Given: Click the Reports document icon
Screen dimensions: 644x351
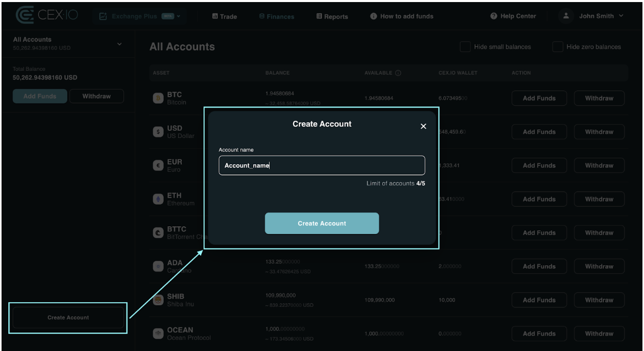Looking at the screenshot, I should pos(319,16).
